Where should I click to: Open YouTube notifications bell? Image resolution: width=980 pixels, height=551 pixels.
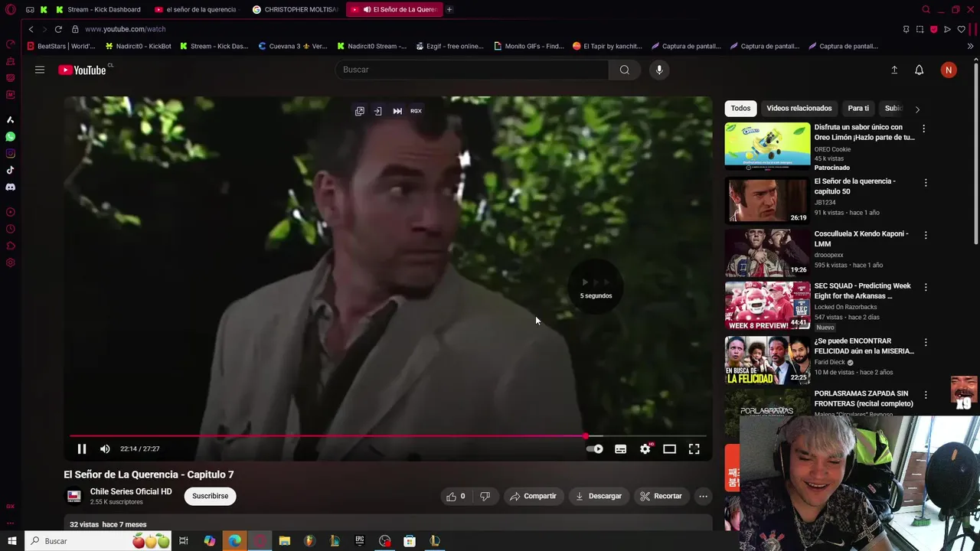coord(920,70)
